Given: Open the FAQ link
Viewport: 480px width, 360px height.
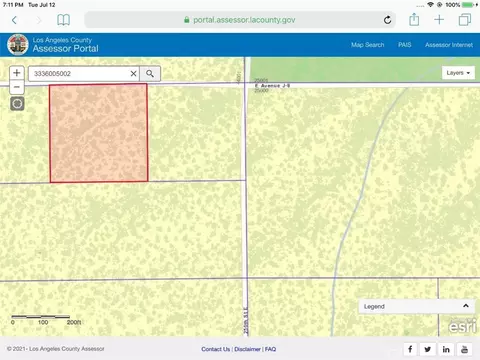Looking at the screenshot, I should [x=270, y=349].
